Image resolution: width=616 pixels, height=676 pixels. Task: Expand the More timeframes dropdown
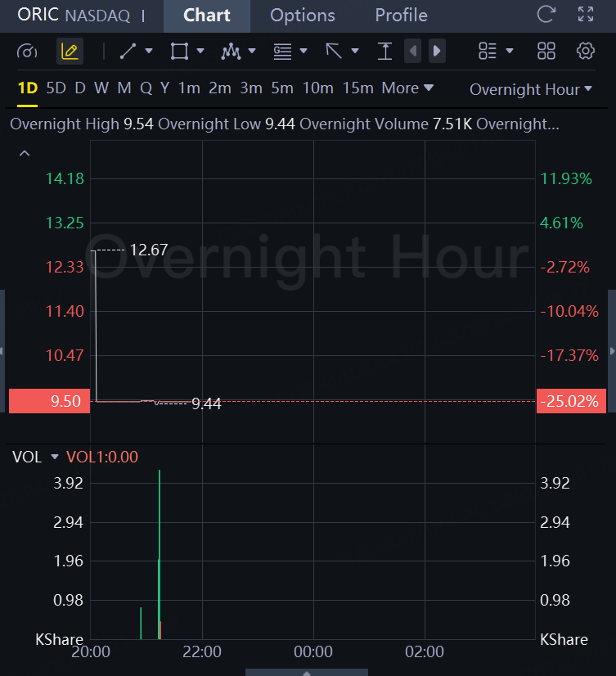point(407,88)
